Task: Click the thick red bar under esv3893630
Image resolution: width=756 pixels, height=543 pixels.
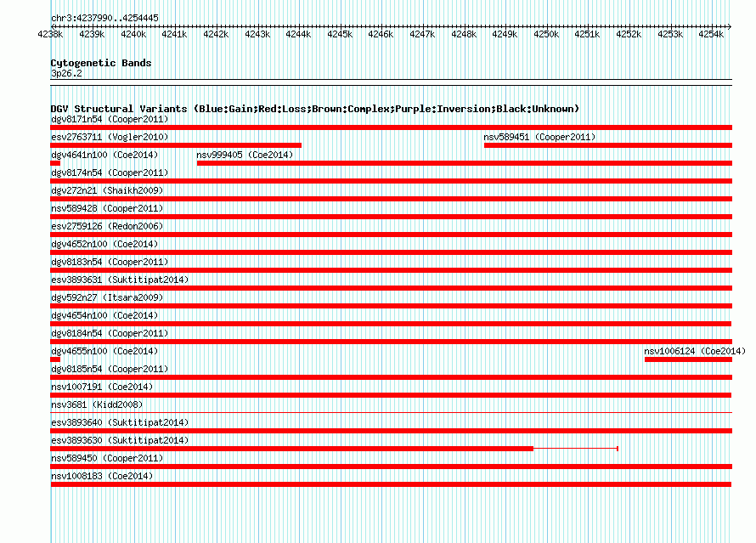Action: pyautogui.click(x=292, y=449)
